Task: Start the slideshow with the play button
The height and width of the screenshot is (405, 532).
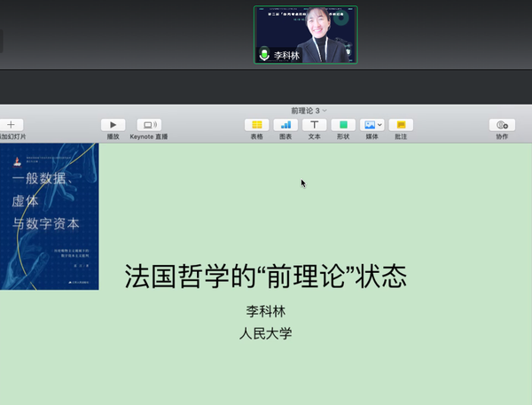Action: coord(113,125)
